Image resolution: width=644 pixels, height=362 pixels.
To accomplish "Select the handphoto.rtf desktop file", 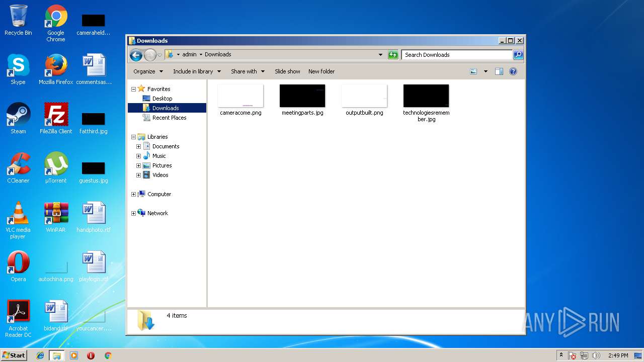I will [94, 217].
